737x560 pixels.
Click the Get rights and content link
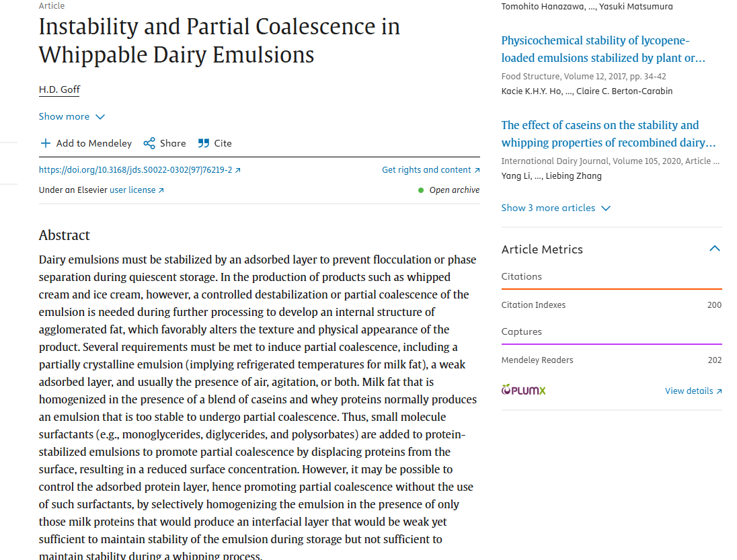426,170
